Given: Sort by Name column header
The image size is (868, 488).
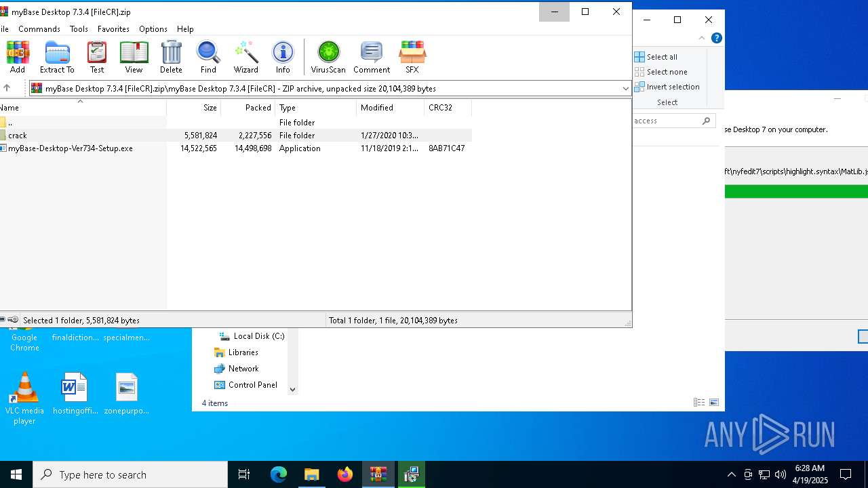Looking at the screenshot, I should (x=83, y=107).
